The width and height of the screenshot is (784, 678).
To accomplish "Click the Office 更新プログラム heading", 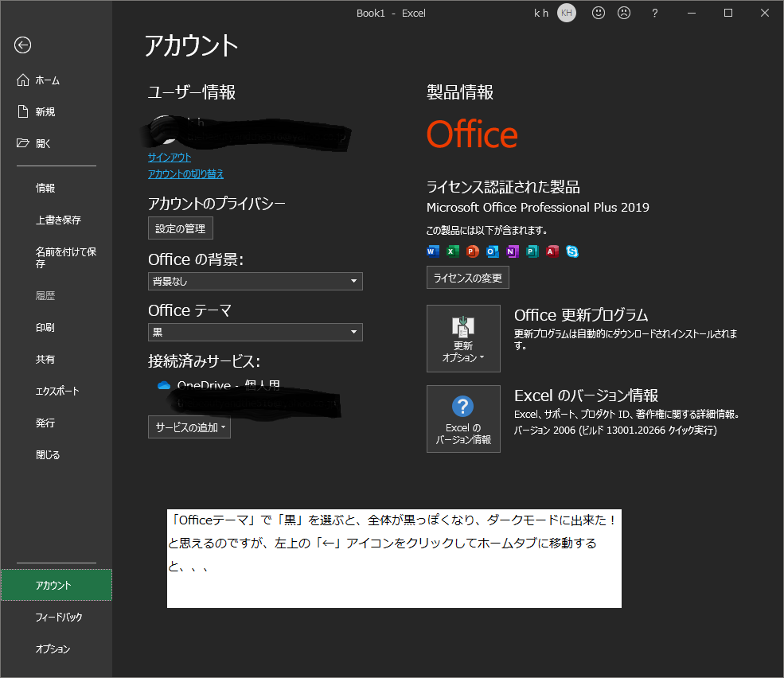I will click(x=581, y=315).
